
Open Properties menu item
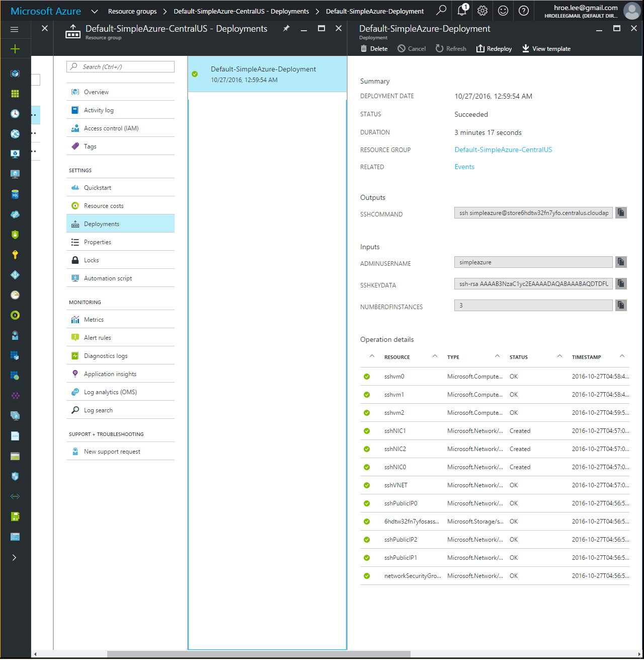point(120,242)
